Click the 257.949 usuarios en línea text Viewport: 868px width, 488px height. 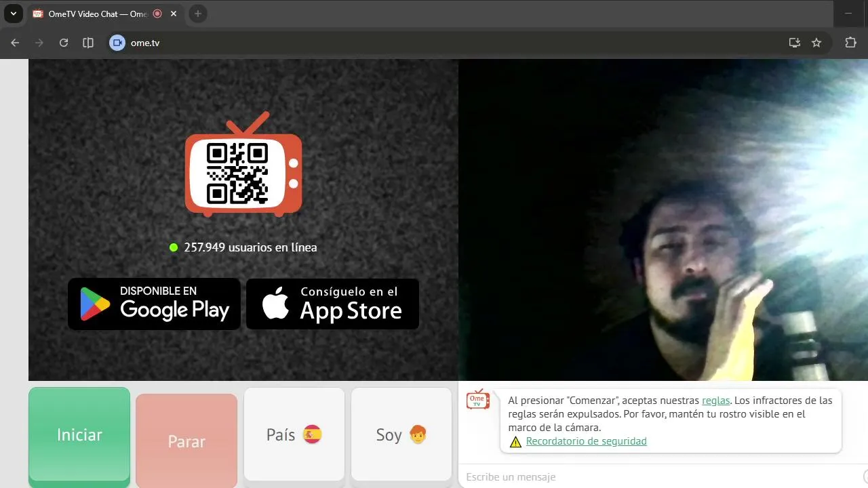point(250,247)
